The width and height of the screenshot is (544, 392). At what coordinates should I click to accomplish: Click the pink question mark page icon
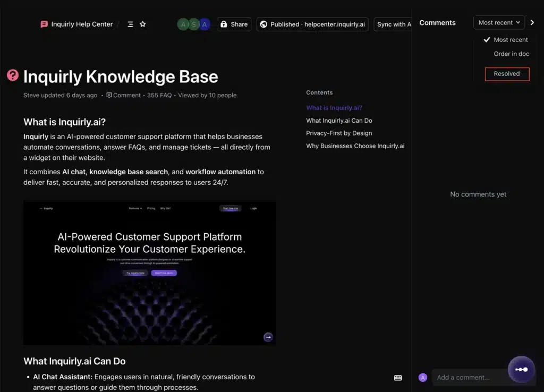coord(13,75)
